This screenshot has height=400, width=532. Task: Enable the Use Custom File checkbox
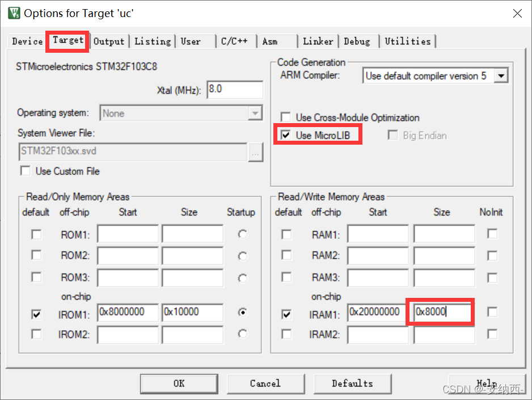click(x=26, y=171)
